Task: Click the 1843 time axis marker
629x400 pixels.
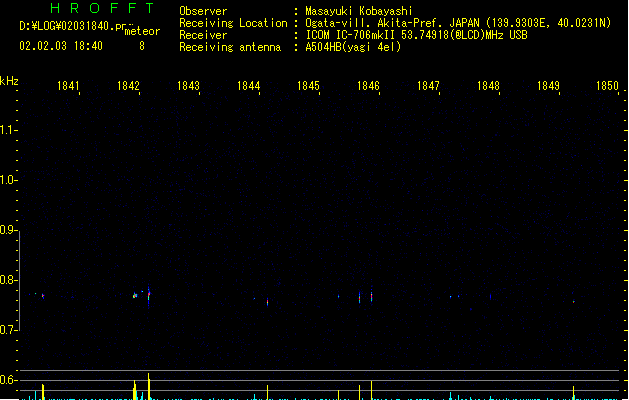Action: tap(188, 86)
